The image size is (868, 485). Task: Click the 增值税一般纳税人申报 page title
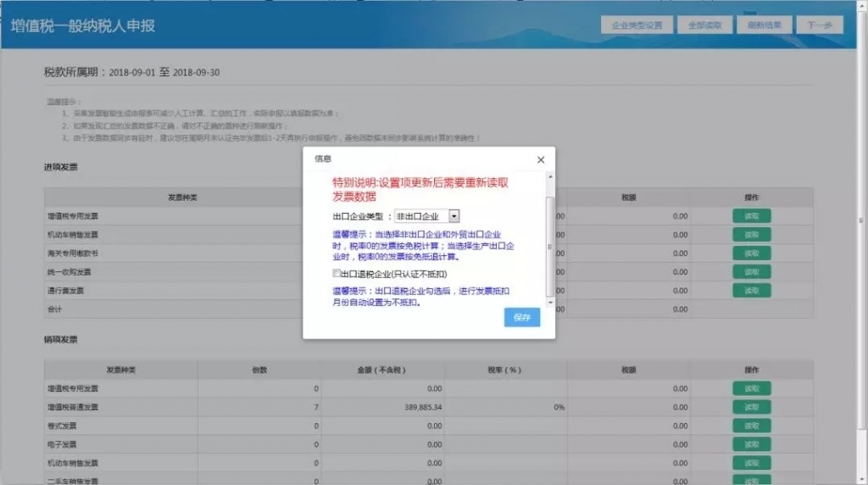[83, 26]
